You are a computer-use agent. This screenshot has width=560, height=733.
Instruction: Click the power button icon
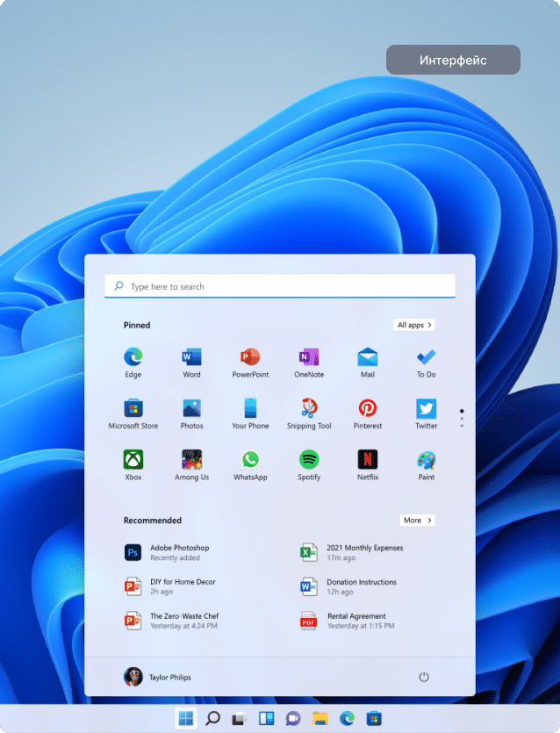click(x=424, y=677)
